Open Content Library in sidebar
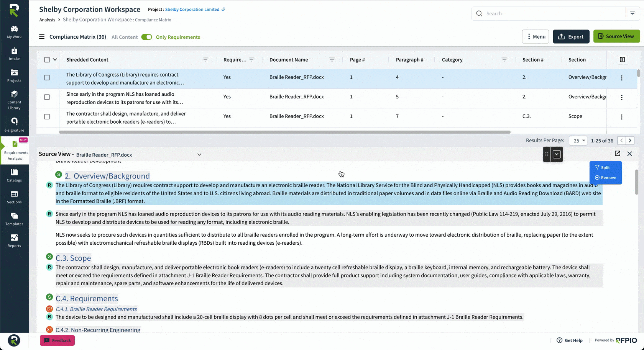This screenshot has width=644, height=350. [14, 100]
